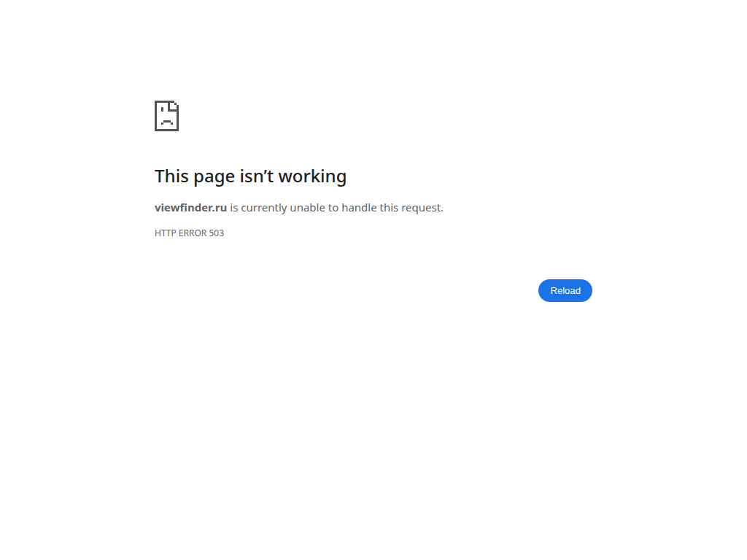
Task: Select the 'This page isn't working' heading
Action: point(251,176)
